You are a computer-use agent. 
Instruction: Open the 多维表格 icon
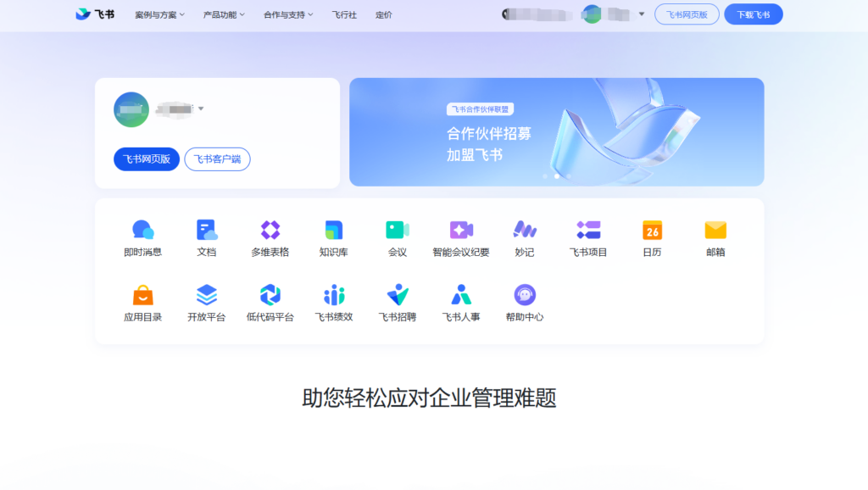[270, 230]
